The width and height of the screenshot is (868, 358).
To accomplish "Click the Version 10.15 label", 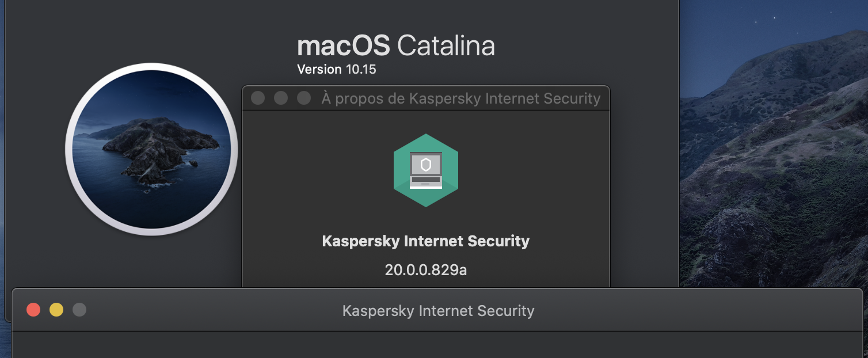I will (336, 70).
